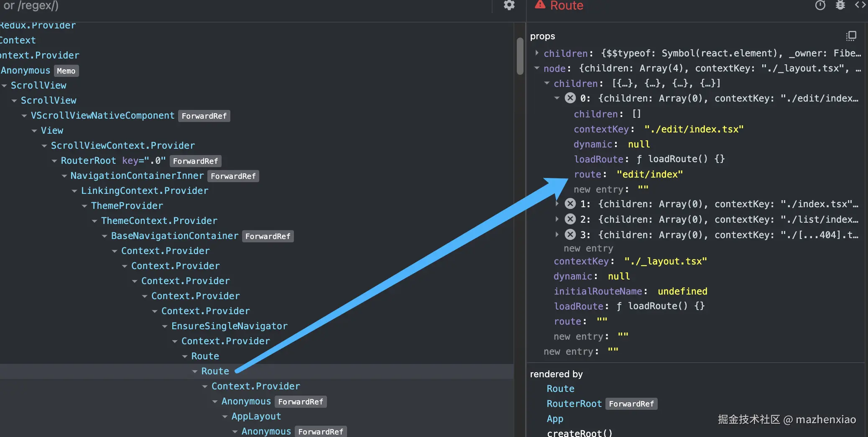This screenshot has height=437, width=868.
Task: Expand children prop in props panel
Action: [x=537, y=53]
